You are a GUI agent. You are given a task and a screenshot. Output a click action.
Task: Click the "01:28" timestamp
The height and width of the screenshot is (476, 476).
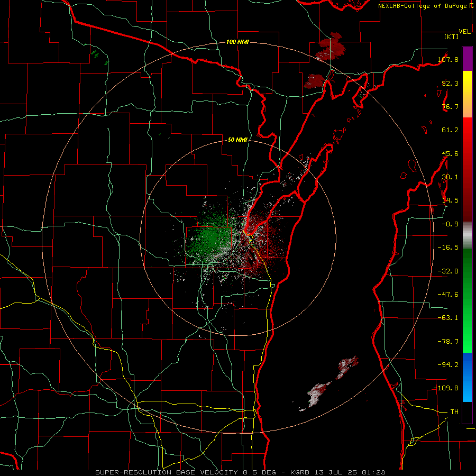tap(373, 472)
